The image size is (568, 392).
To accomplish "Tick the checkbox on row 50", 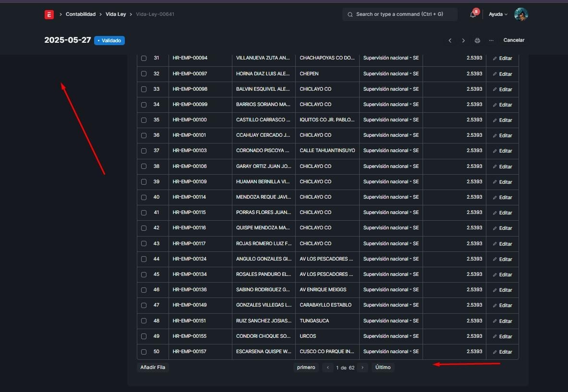I will click(x=144, y=352).
